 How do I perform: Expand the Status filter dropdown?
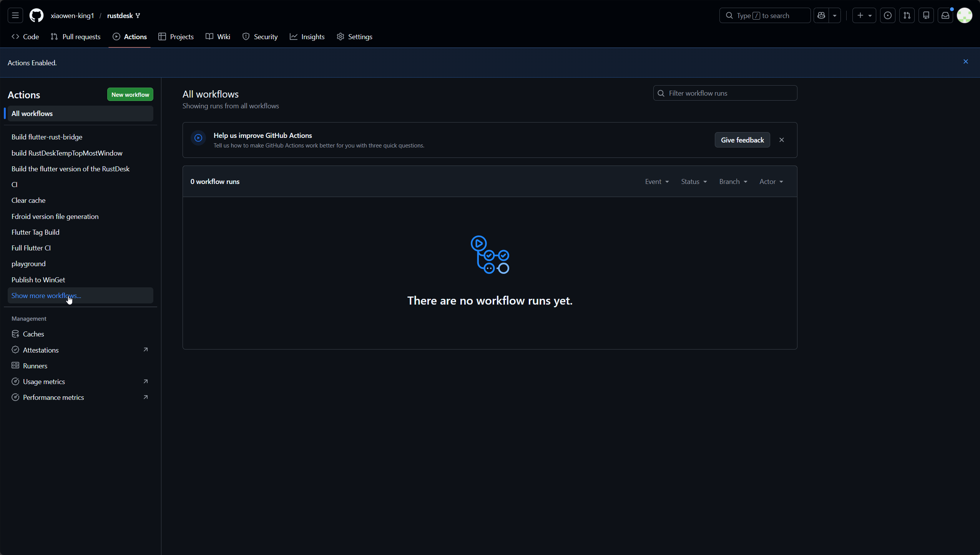(x=694, y=182)
